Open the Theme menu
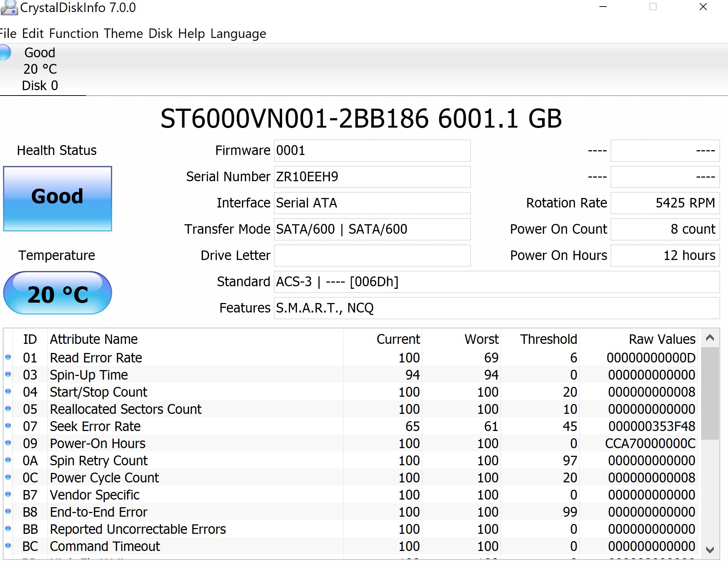Image resolution: width=728 pixels, height=563 pixels. 124,34
